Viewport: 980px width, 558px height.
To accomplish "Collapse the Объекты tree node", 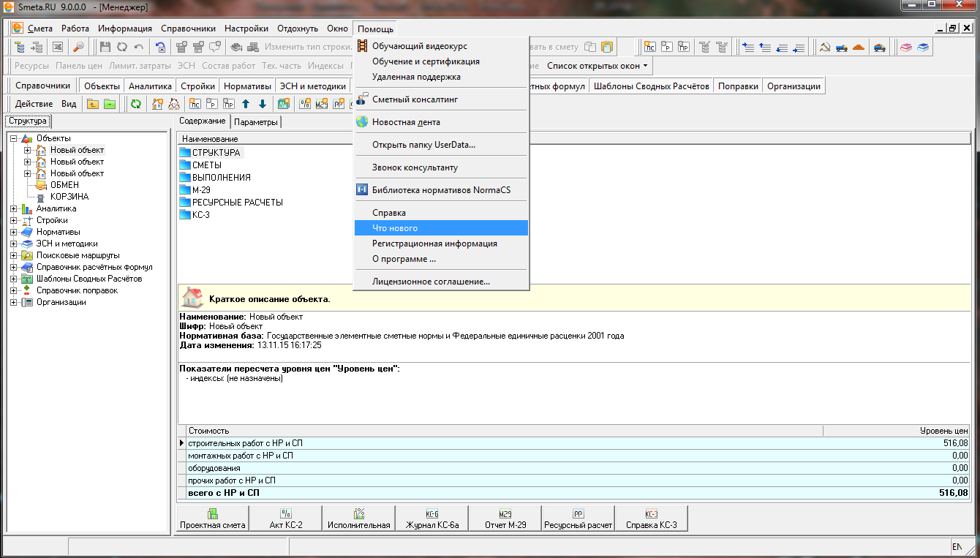I will coord(13,138).
